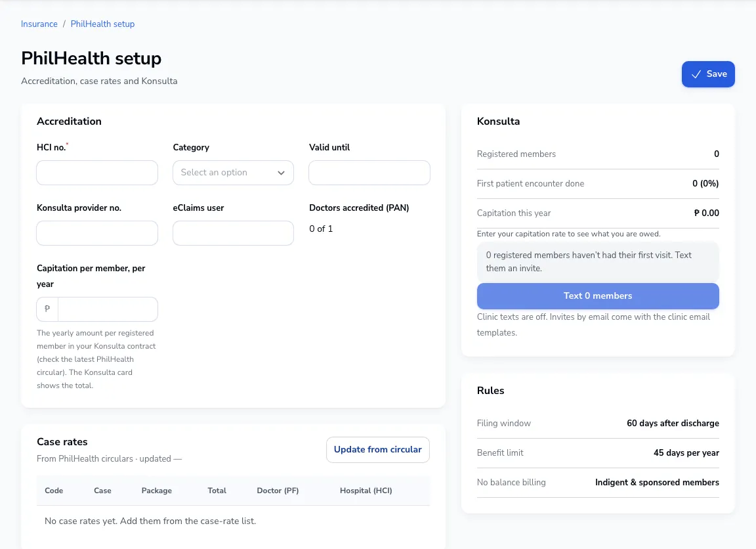Click the Registered members row label

coord(516,154)
